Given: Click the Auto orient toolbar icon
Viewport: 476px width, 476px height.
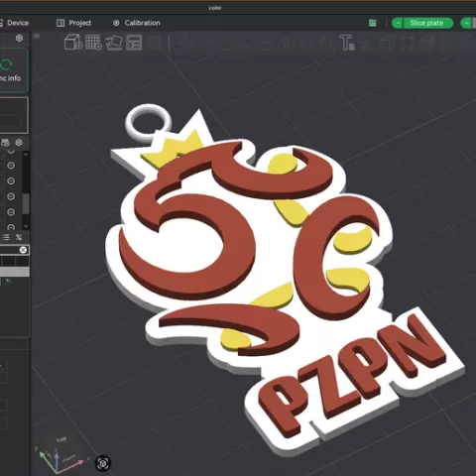Looking at the screenshot, I should [x=114, y=43].
